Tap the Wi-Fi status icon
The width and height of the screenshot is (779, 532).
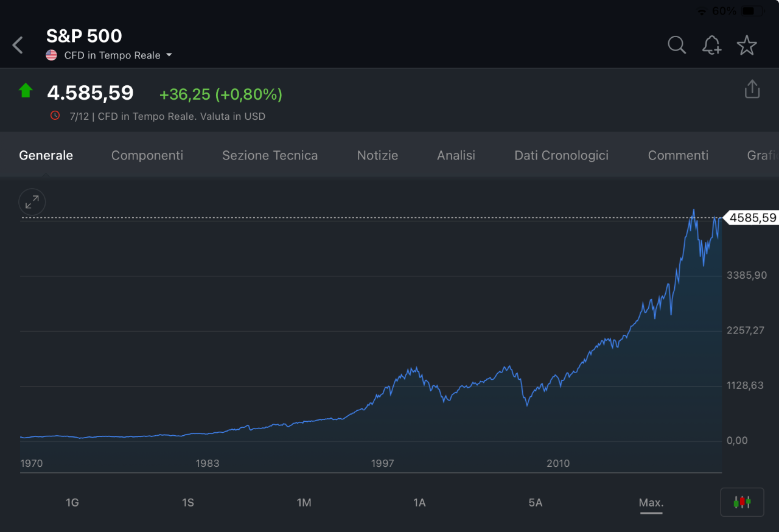pos(702,12)
